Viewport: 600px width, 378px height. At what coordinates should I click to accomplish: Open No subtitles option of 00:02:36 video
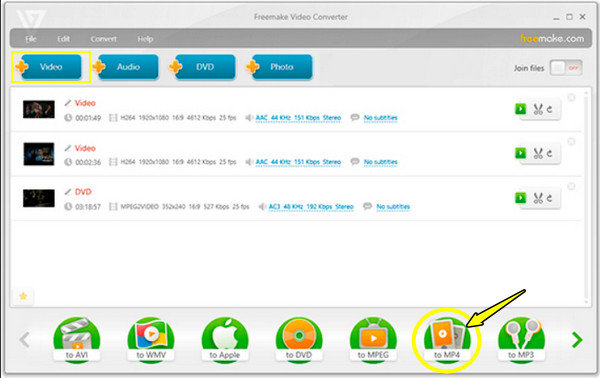(380, 162)
